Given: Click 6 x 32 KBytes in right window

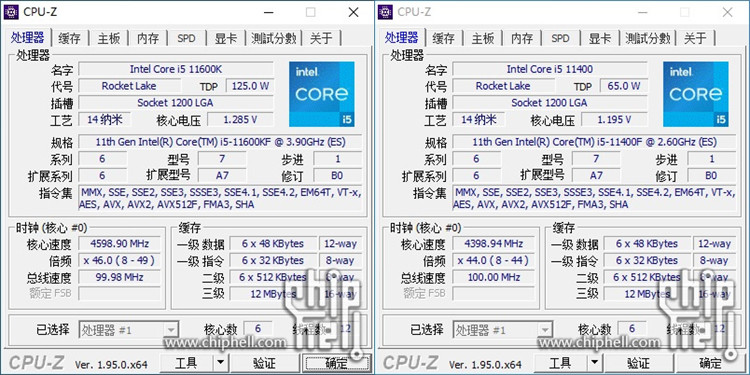Looking at the screenshot, I should click(x=647, y=261).
